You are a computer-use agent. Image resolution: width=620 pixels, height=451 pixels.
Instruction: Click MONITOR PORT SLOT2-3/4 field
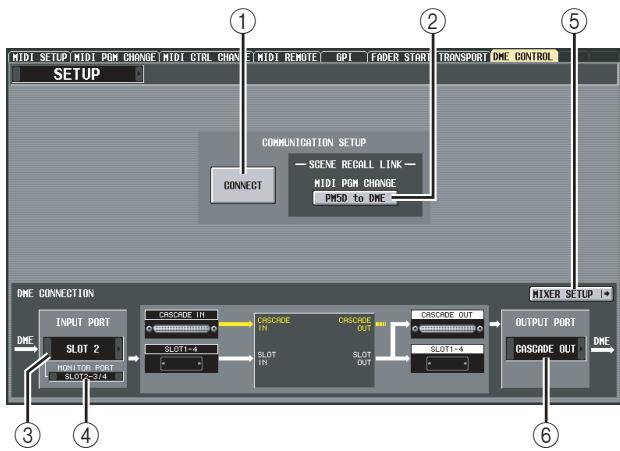pyautogui.click(x=86, y=377)
